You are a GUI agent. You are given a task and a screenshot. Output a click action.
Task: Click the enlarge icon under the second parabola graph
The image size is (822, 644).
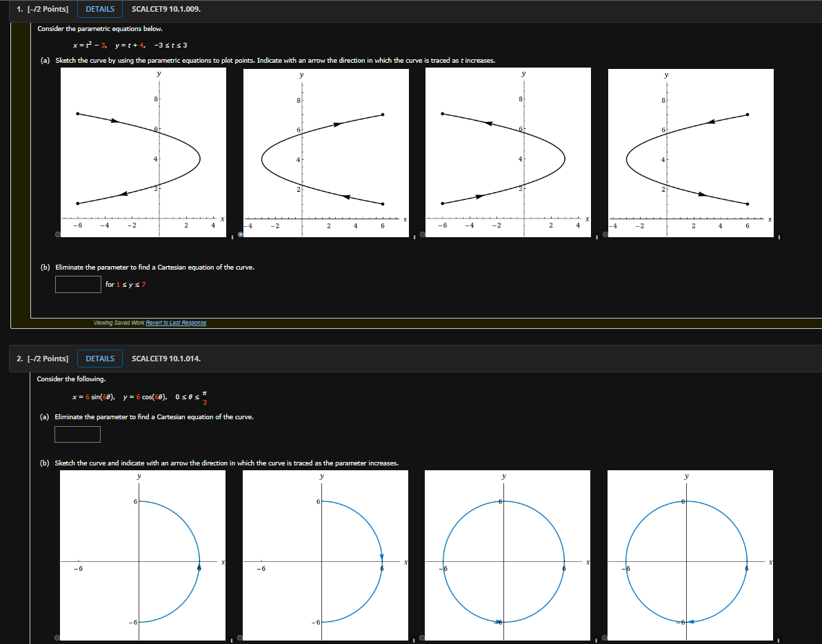point(413,237)
